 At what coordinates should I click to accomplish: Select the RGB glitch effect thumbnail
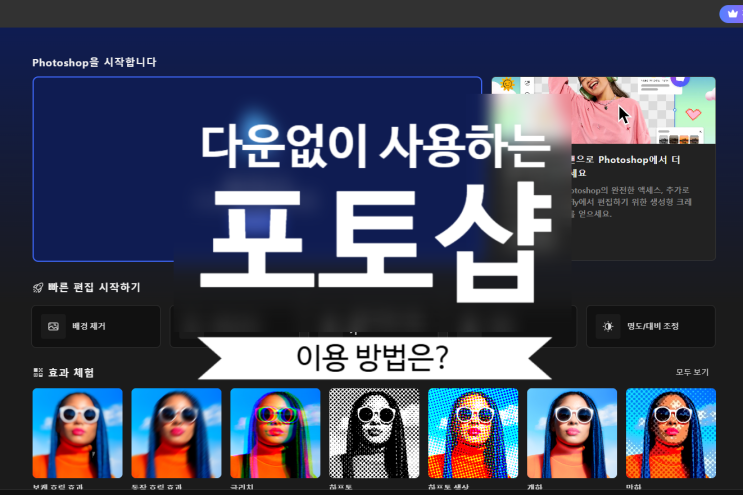click(275, 433)
